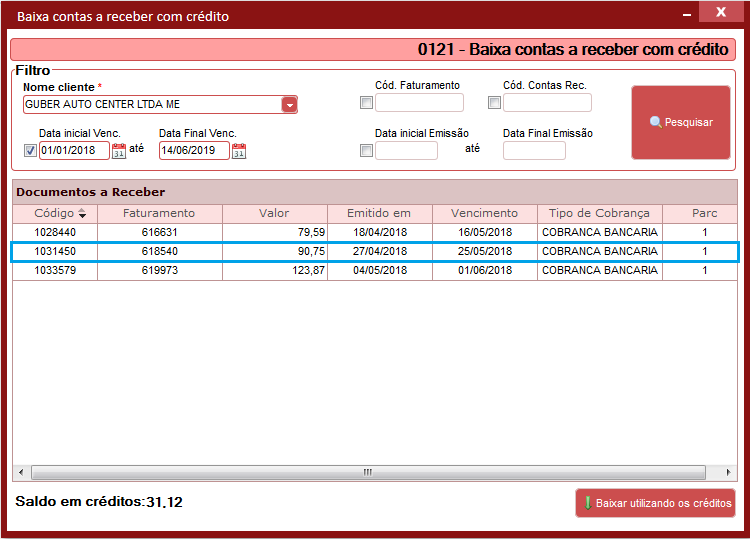Click emission date 27/04/2018
Image resolution: width=750 pixels, height=539 pixels.
coord(380,252)
